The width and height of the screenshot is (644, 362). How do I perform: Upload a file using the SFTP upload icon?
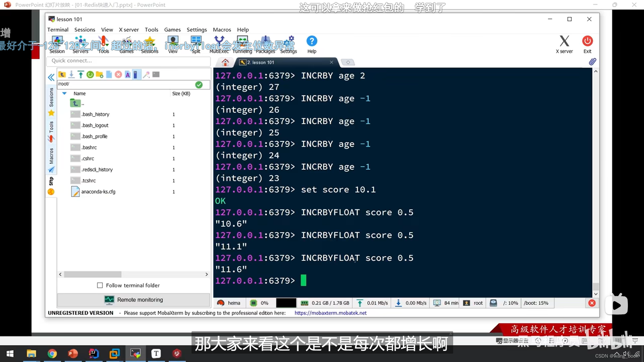coord(80,74)
